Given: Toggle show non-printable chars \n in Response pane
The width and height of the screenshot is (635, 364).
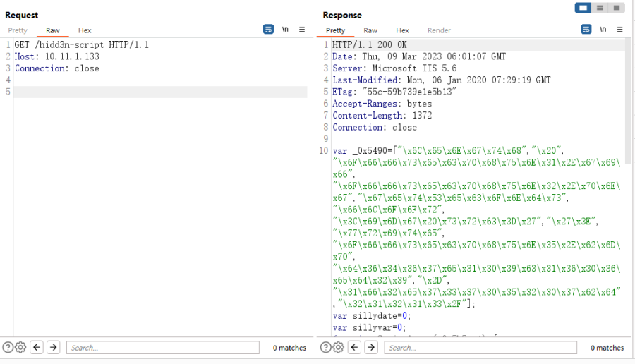Looking at the screenshot, I should click(x=603, y=29).
